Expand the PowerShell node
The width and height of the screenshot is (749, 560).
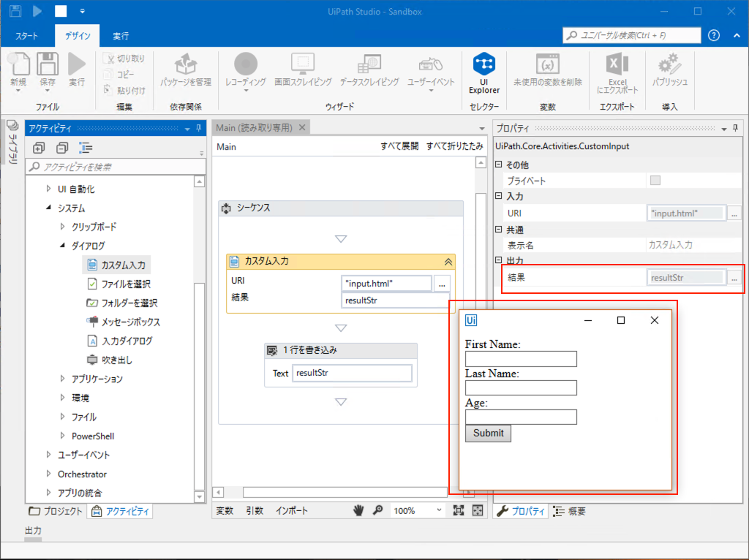pos(62,436)
